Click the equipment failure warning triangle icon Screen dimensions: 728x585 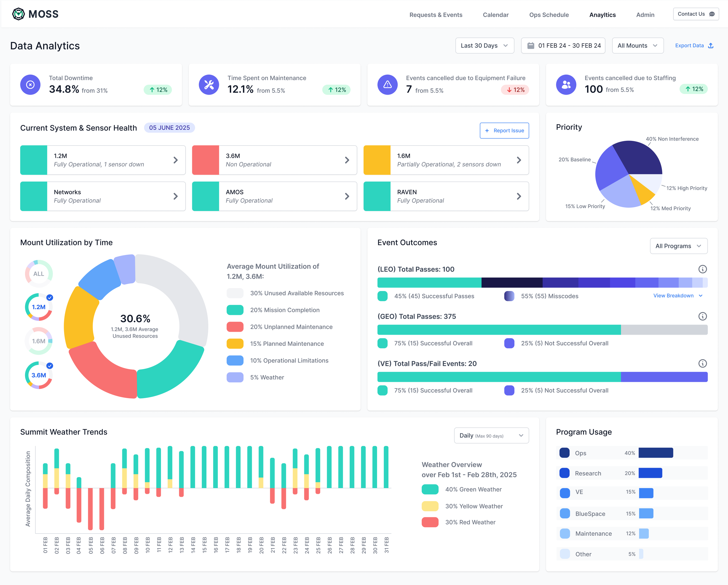tap(387, 85)
